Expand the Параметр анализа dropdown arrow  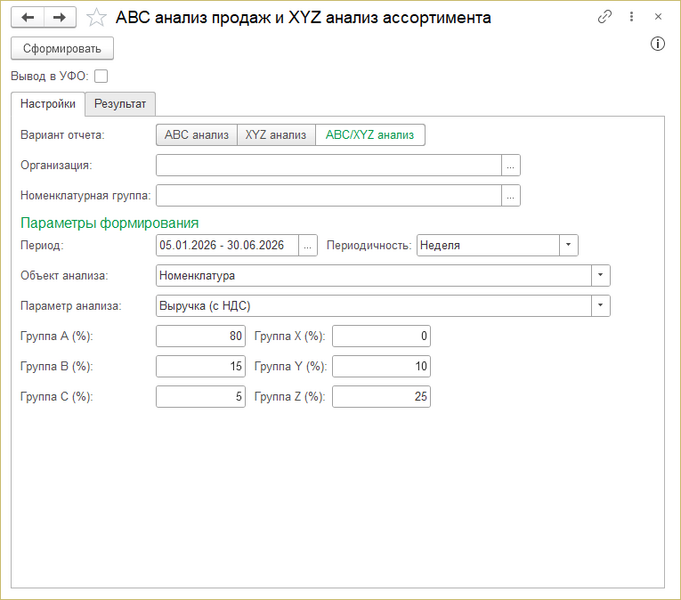pyautogui.click(x=601, y=306)
